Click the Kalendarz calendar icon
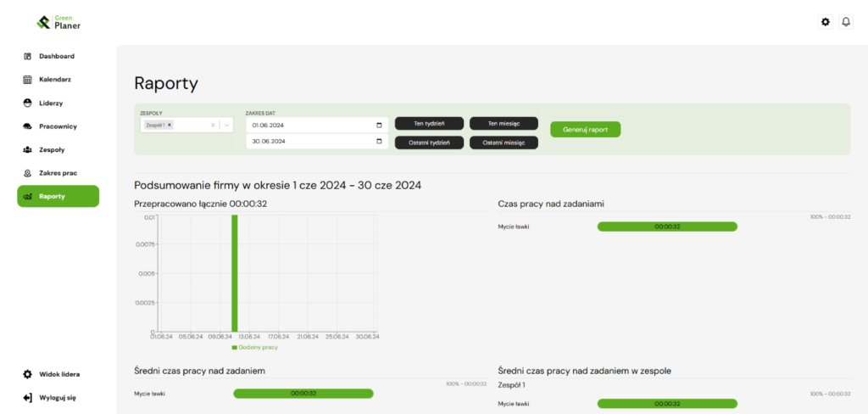Screen dimensions: 868x414 tap(27, 79)
